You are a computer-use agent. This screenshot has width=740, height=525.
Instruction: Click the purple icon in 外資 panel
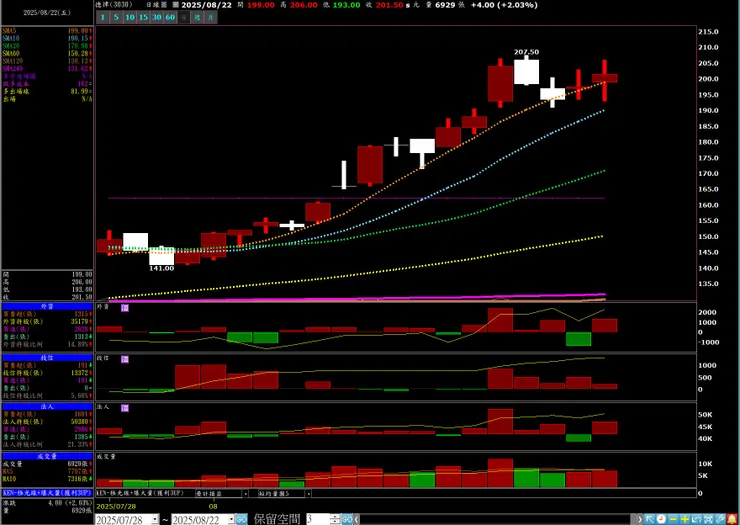125,308
